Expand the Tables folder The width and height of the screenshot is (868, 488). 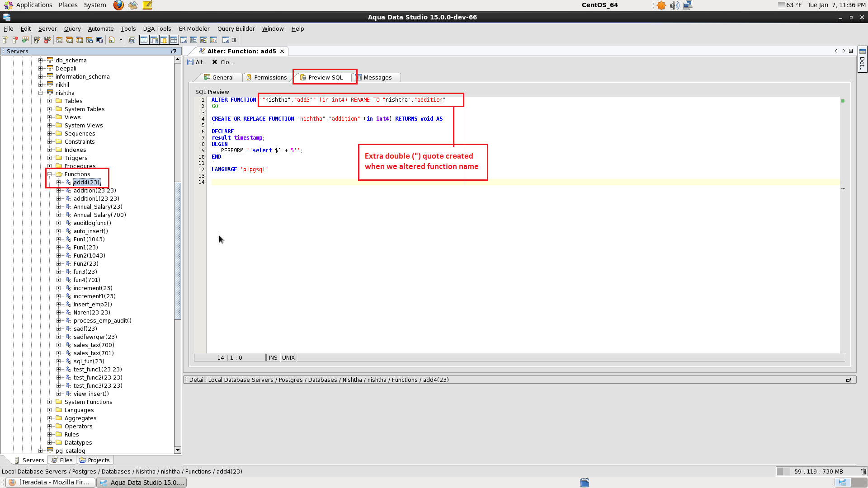[x=50, y=101]
